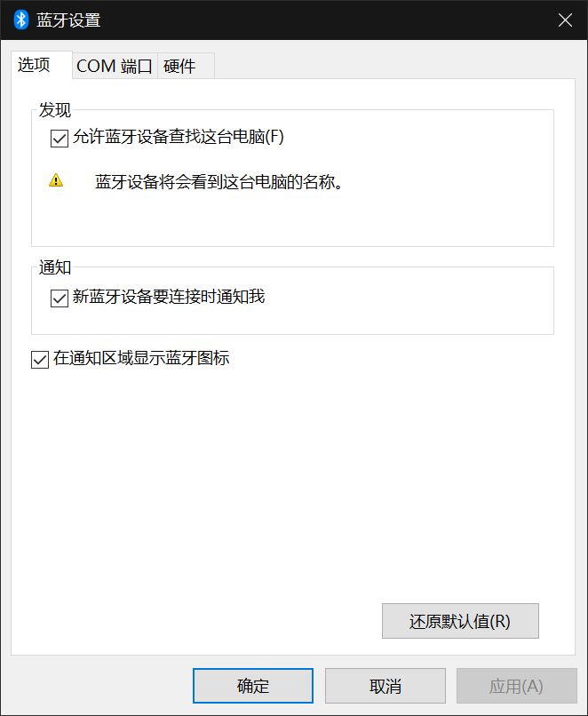588x716 pixels.
Task: Click the label text 新蓝牙设备要连接时通知我
Action: (169, 297)
